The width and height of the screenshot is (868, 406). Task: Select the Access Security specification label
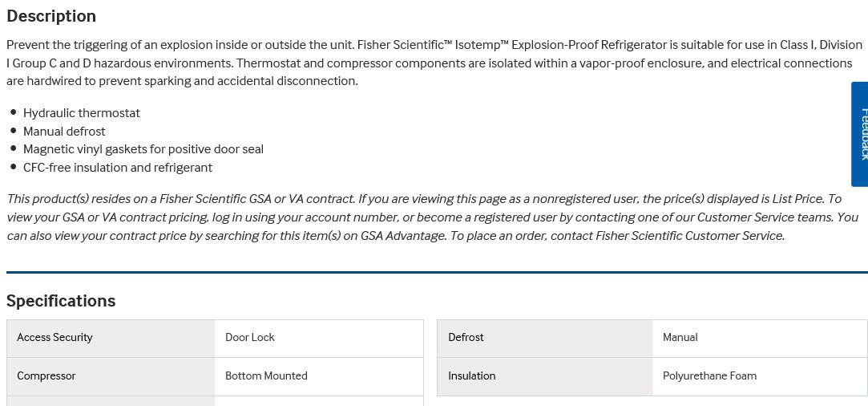point(55,338)
